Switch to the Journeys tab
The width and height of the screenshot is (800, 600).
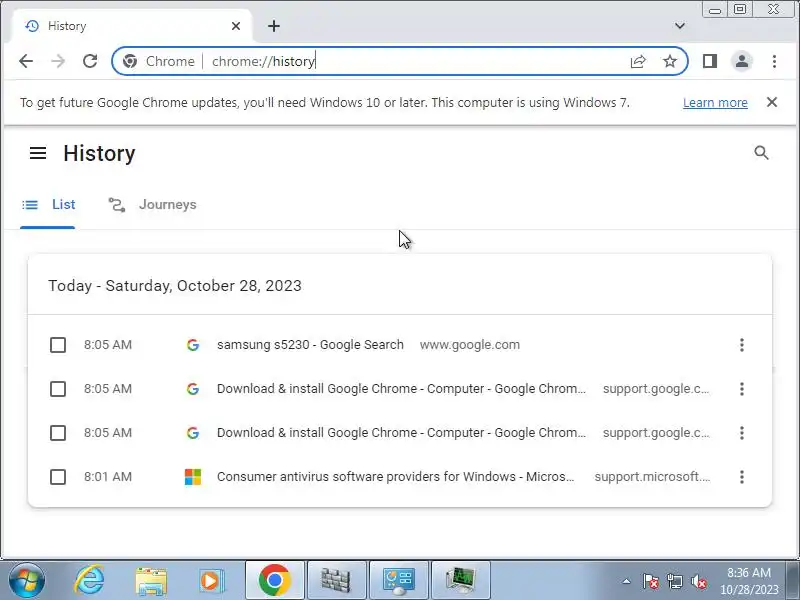coord(153,205)
